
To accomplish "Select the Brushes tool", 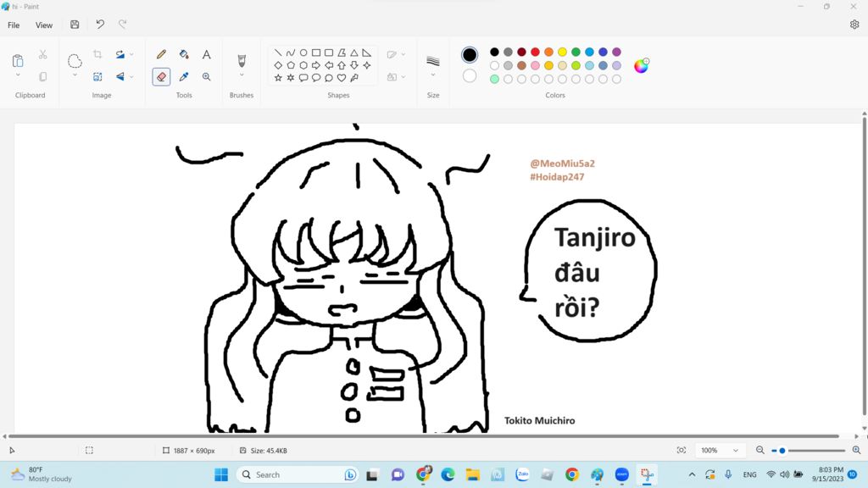I will tap(242, 60).
